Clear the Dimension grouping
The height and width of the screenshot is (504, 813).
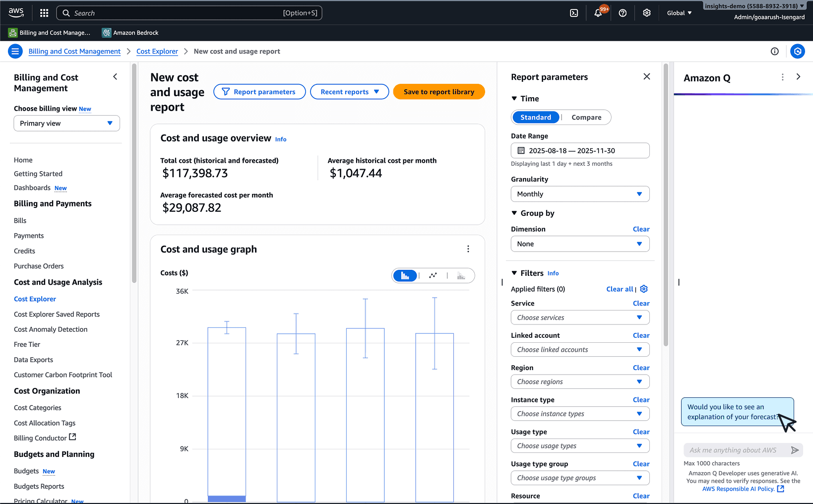(641, 229)
